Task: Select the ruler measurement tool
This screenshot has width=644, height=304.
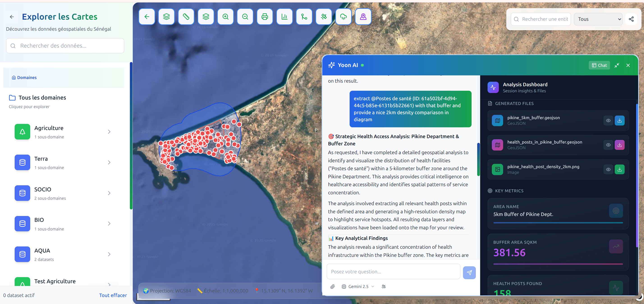Action: (186, 17)
